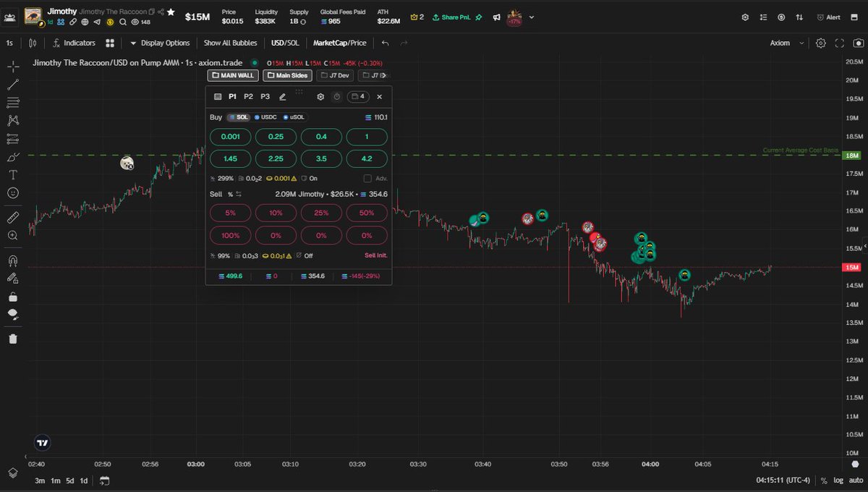Select SOL as buy currency
This screenshot has width=868, height=492.
pyautogui.click(x=238, y=117)
